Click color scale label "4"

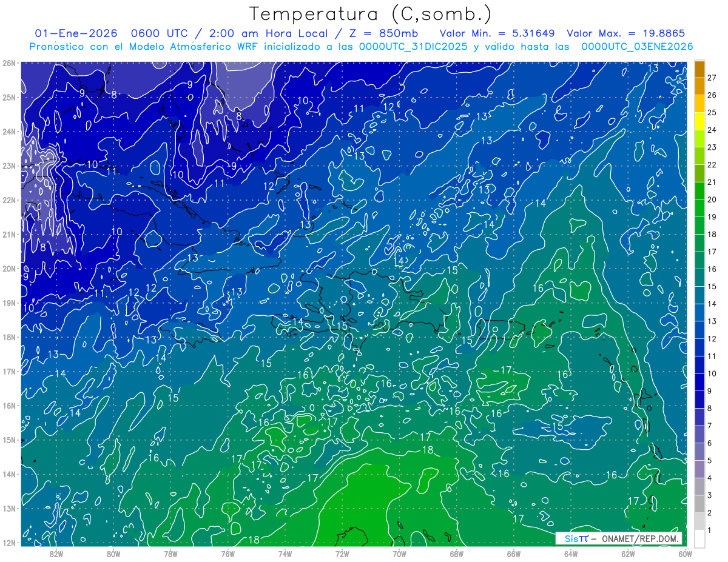click(709, 478)
